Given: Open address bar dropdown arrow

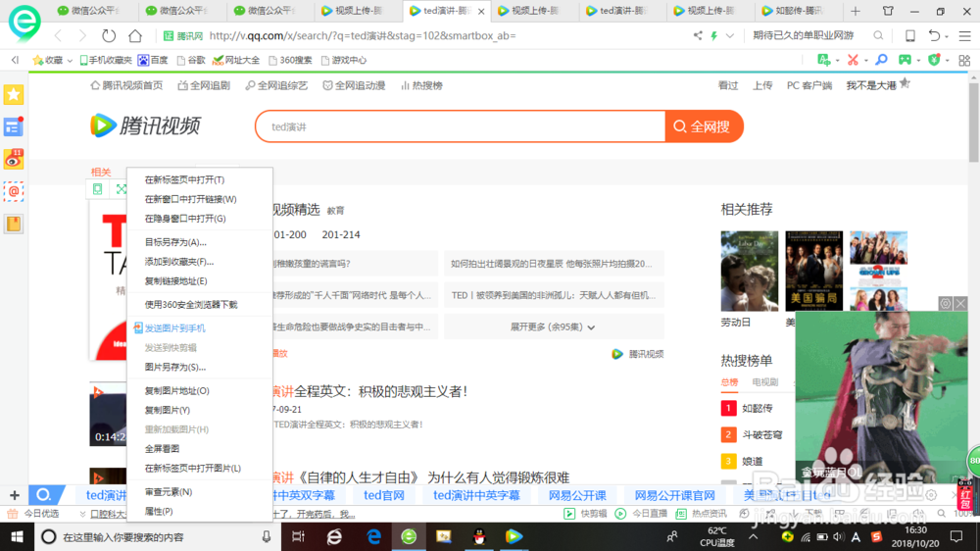Looking at the screenshot, I should (729, 35).
